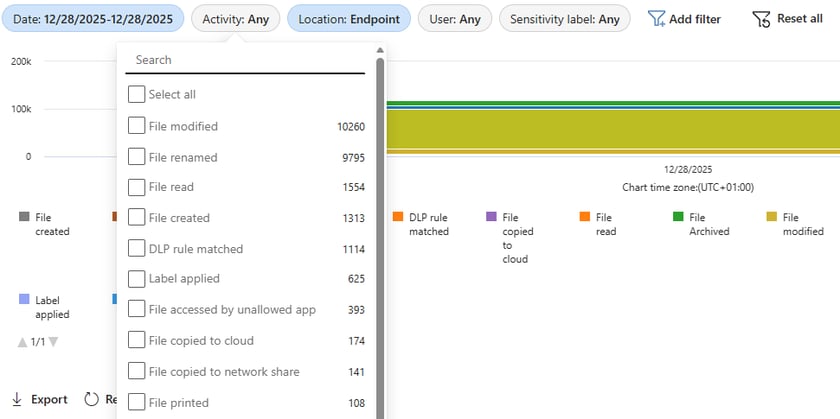840x419 pixels.
Task: Click the File Archived green legend square
Action: click(678, 217)
